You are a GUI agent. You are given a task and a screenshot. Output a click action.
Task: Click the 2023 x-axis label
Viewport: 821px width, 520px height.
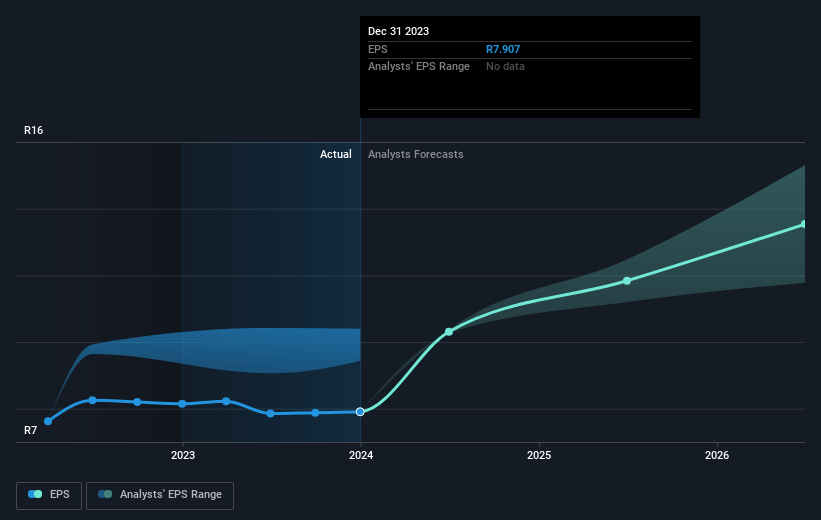point(183,455)
